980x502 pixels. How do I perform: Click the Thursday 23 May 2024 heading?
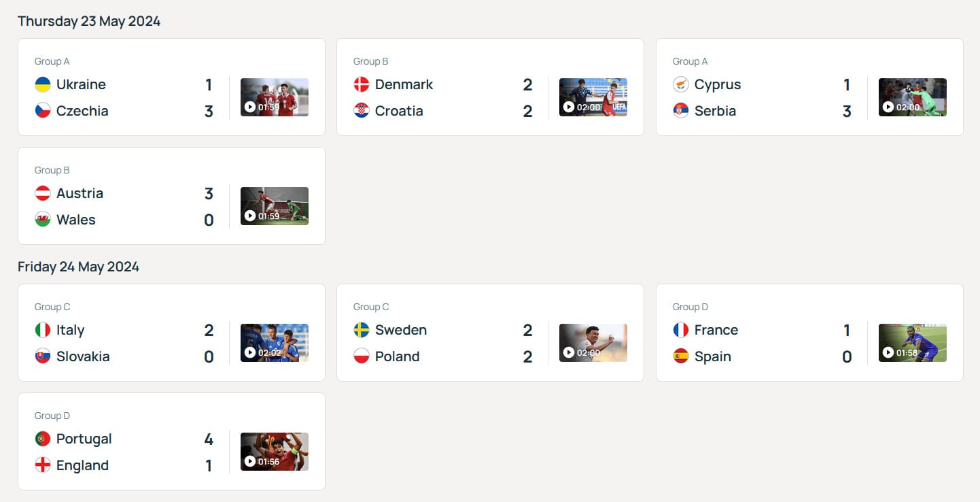point(89,21)
